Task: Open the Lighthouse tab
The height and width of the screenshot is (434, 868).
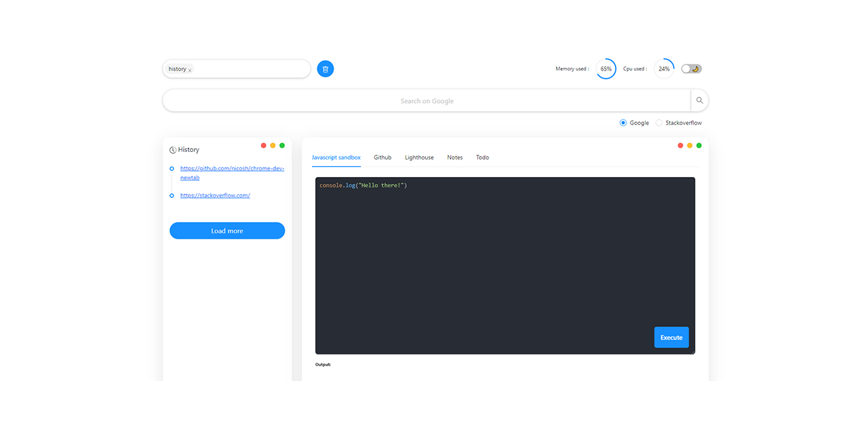Action: tap(419, 157)
